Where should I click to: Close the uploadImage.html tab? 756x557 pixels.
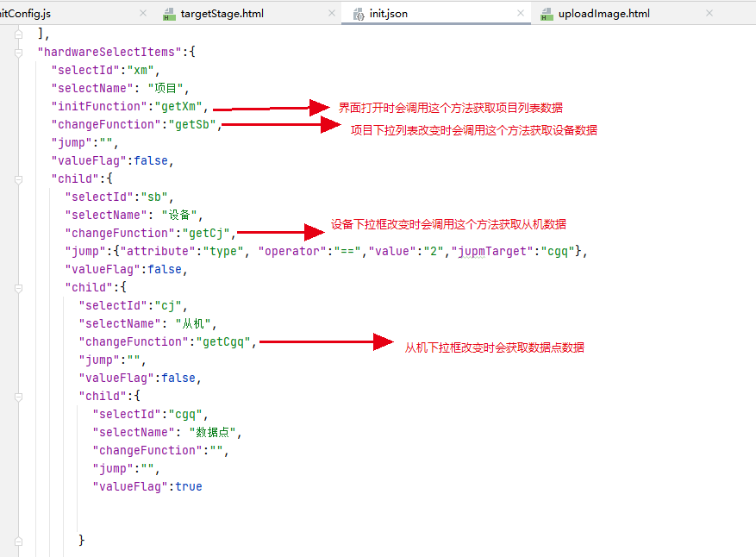[709, 14]
